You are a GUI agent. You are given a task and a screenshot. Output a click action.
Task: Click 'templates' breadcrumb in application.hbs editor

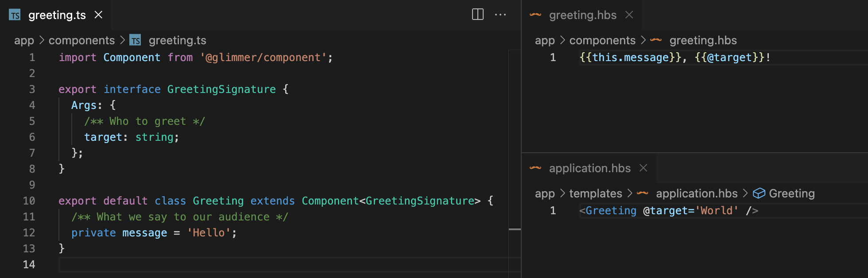[x=596, y=193]
